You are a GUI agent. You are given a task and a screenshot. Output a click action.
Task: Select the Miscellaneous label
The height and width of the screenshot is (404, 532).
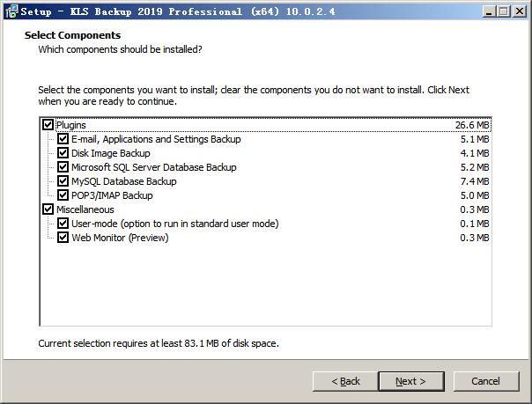85,209
